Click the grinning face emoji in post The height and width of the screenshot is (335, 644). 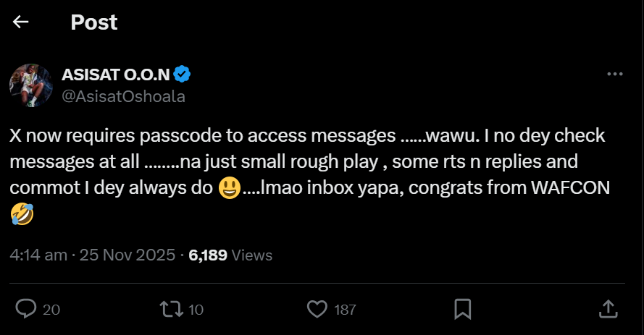(x=228, y=187)
